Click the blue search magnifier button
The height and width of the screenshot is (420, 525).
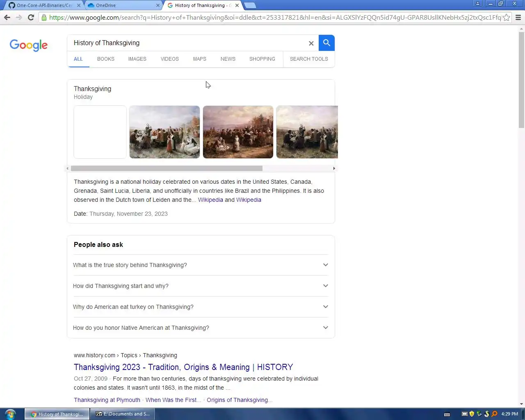[x=326, y=43]
